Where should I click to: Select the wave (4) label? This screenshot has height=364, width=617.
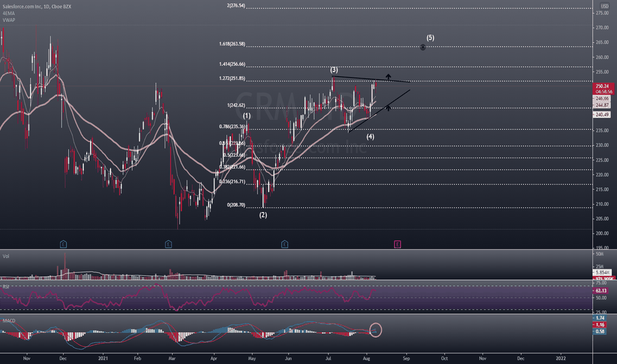click(370, 136)
